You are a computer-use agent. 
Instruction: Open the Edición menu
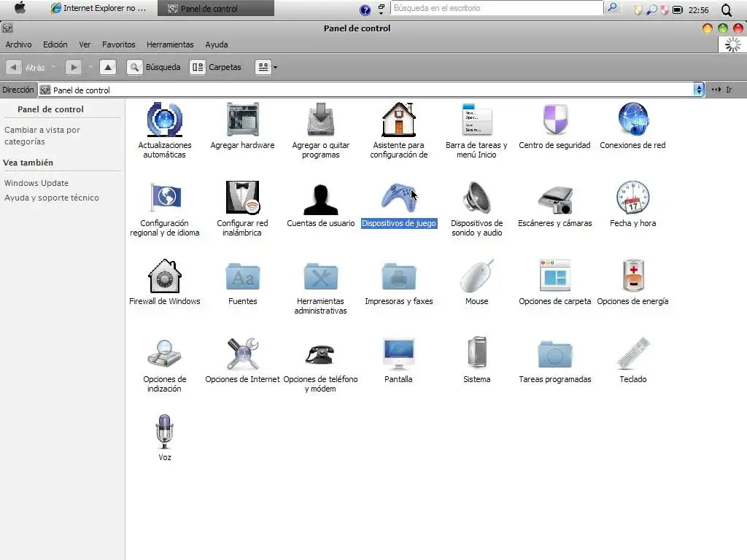tap(55, 44)
